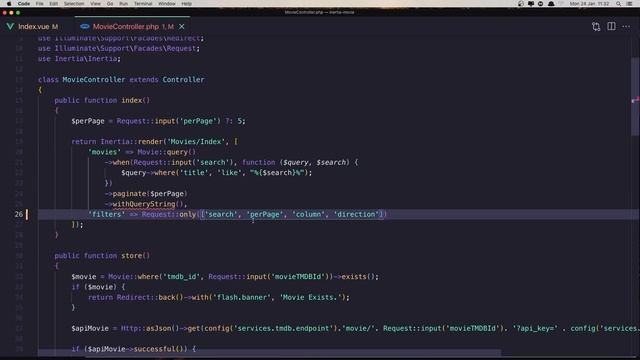Click 'movies' array key

[104, 152]
